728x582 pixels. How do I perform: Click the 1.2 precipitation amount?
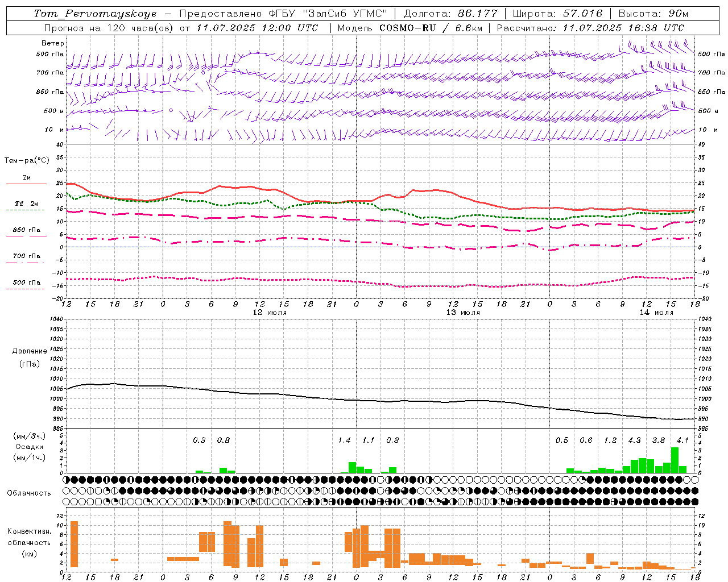tap(610, 440)
